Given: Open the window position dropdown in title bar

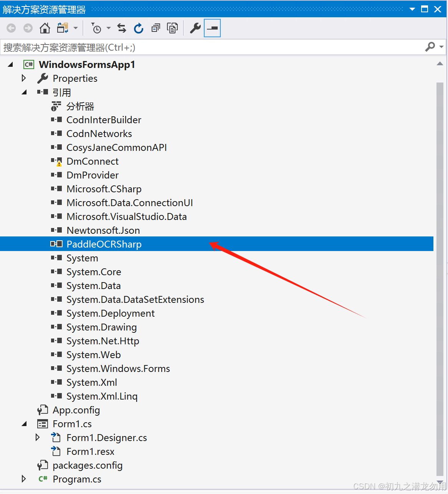Looking at the screenshot, I should (x=412, y=9).
